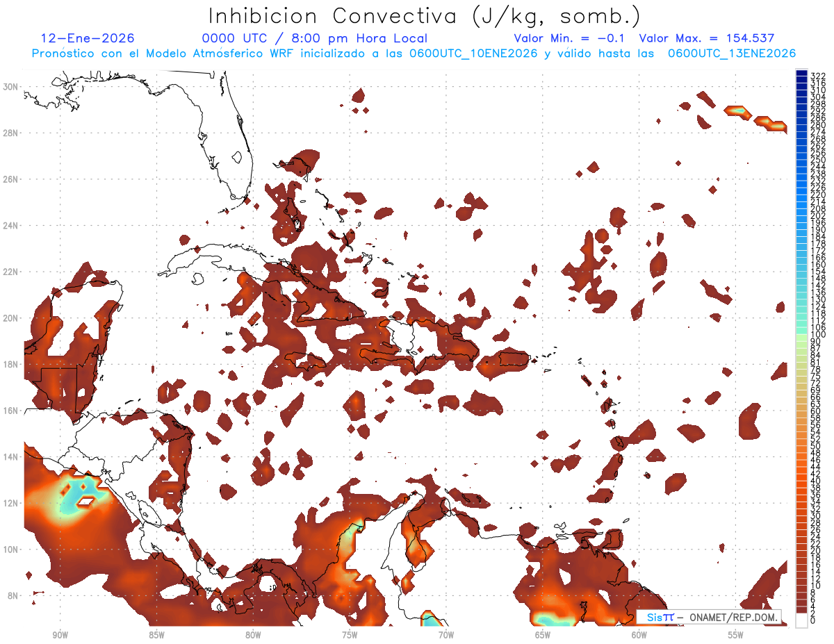Click the 'Valor Max. = 154.537' readout

(x=706, y=38)
